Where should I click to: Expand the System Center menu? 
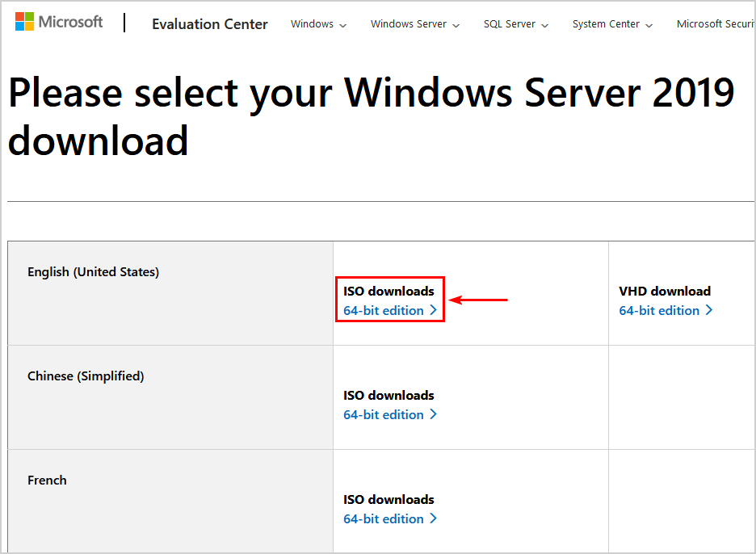point(612,24)
